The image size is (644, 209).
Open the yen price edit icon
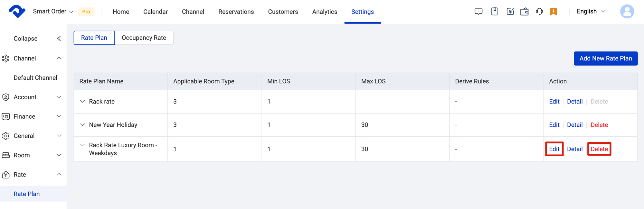510,12
